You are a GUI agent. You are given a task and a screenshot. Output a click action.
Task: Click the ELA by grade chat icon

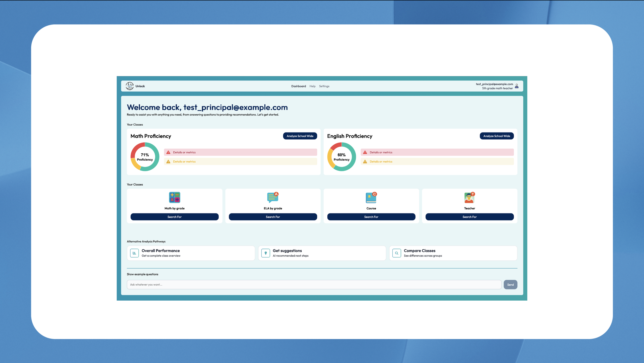point(273,197)
